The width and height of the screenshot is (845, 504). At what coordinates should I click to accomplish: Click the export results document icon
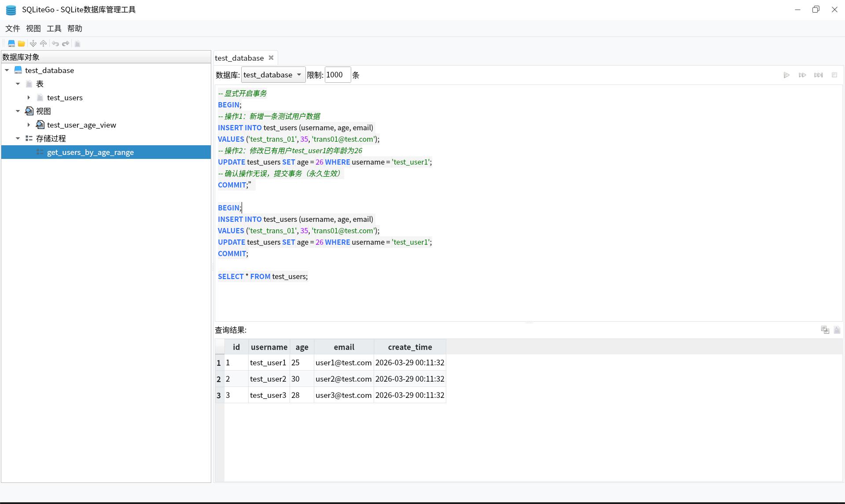point(837,330)
